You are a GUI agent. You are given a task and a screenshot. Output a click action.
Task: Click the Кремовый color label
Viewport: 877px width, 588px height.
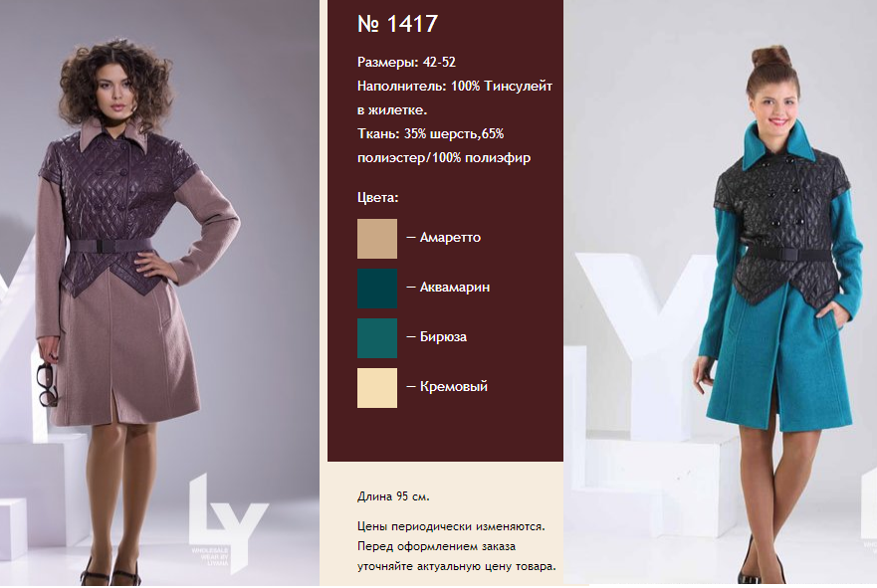[x=454, y=386]
